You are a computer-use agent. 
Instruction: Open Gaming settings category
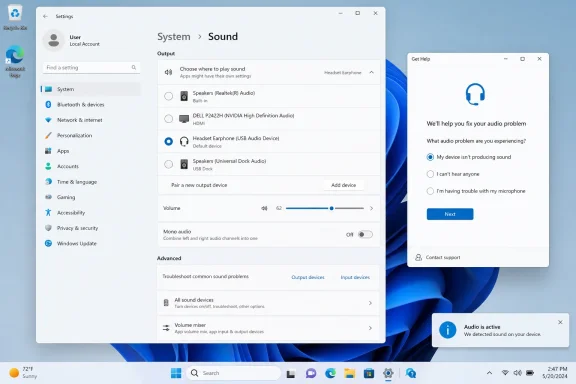click(90, 197)
